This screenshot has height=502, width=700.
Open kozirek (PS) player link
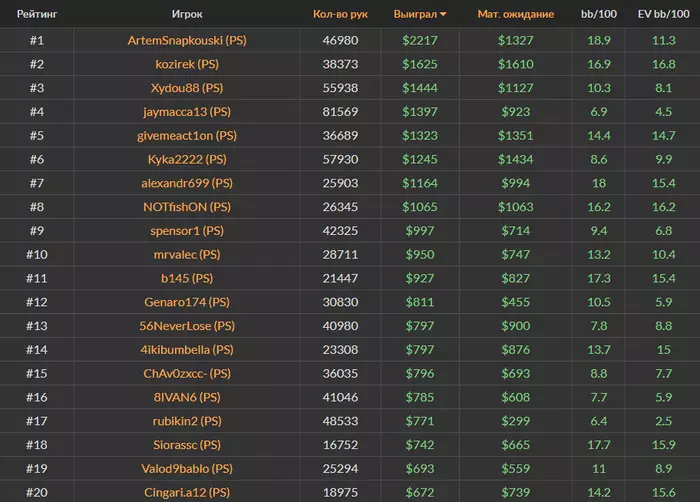(187, 65)
